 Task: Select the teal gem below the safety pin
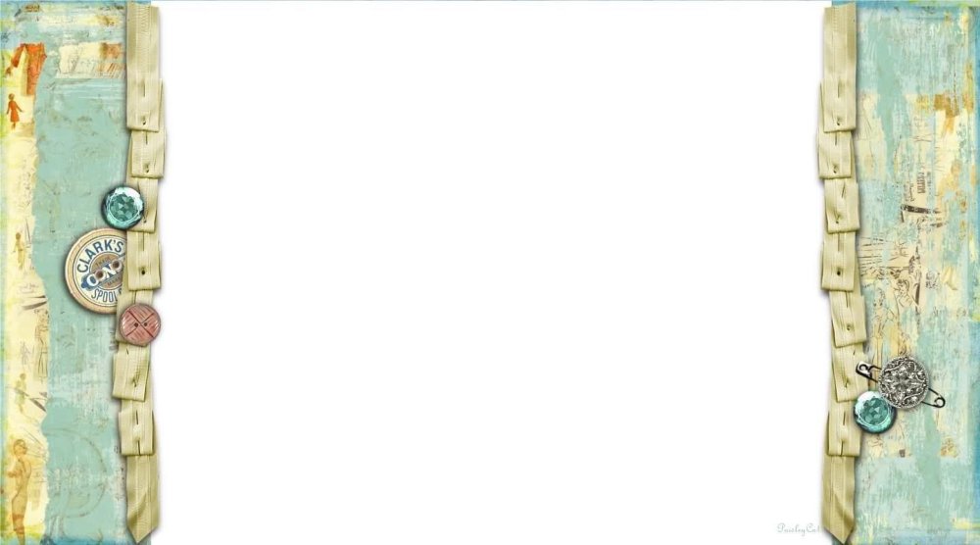874,411
